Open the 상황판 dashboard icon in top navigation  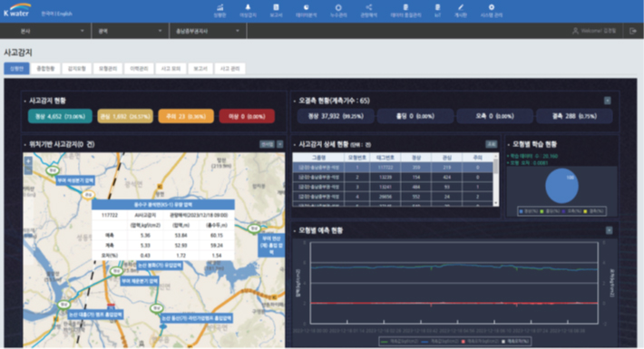220,7
